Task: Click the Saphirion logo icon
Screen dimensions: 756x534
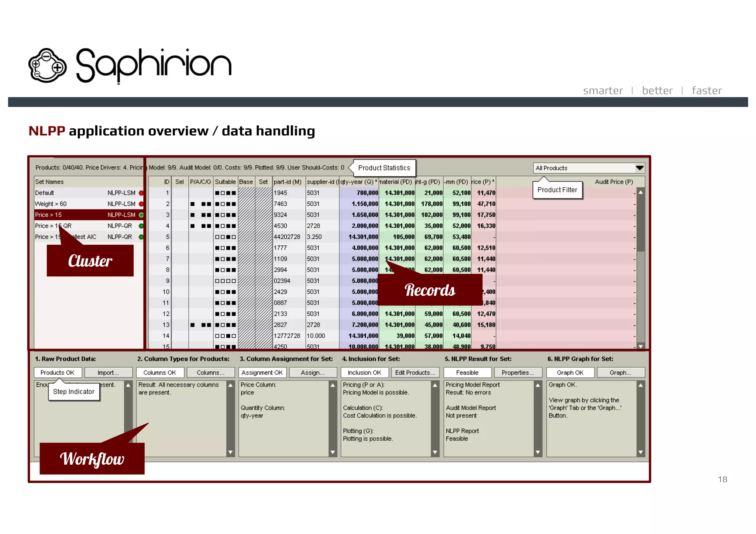Action: [x=47, y=66]
